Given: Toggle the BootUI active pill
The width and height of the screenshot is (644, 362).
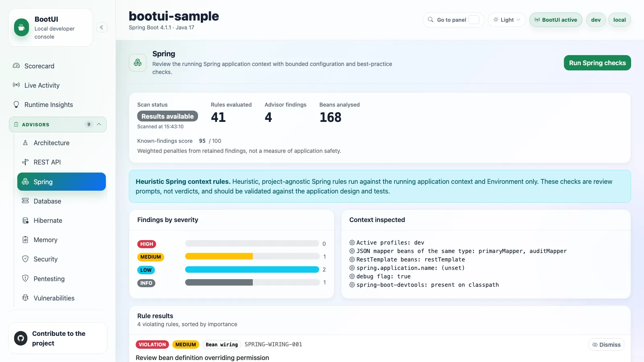Looking at the screenshot, I should click(x=556, y=20).
